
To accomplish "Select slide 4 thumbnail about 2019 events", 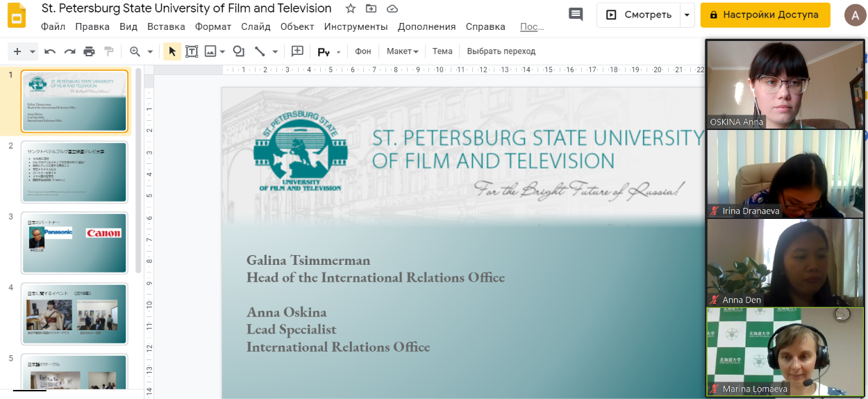I will 75,314.
